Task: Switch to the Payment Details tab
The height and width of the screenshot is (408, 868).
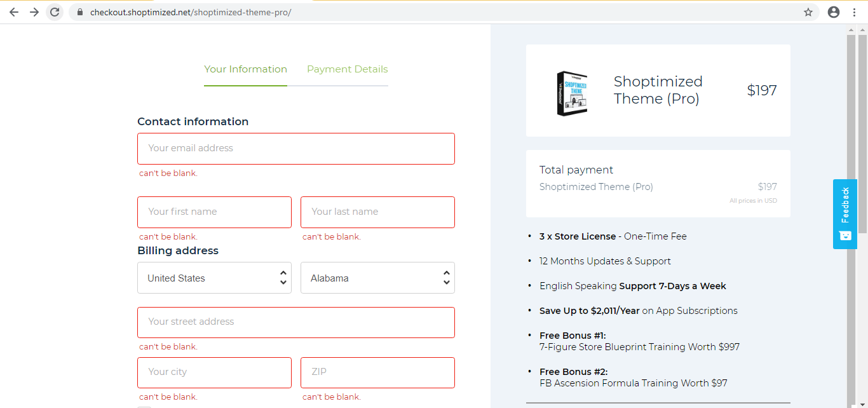Action: pos(347,69)
